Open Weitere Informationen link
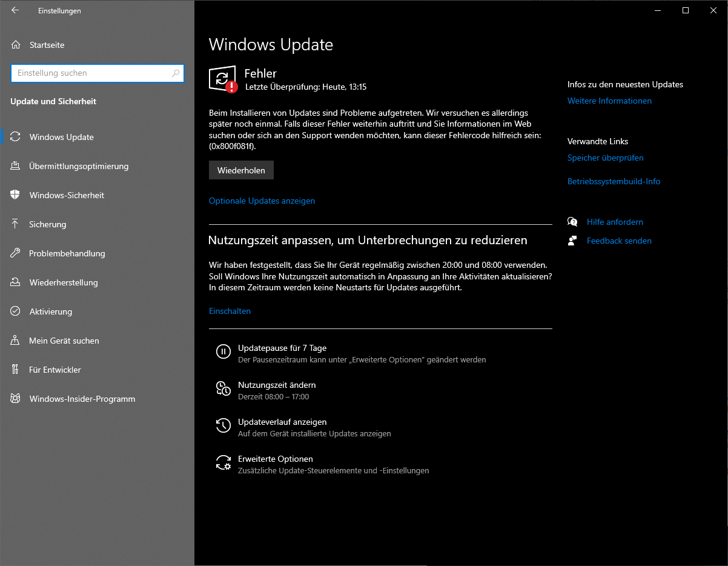Screen dimensions: 728x566 609,101
